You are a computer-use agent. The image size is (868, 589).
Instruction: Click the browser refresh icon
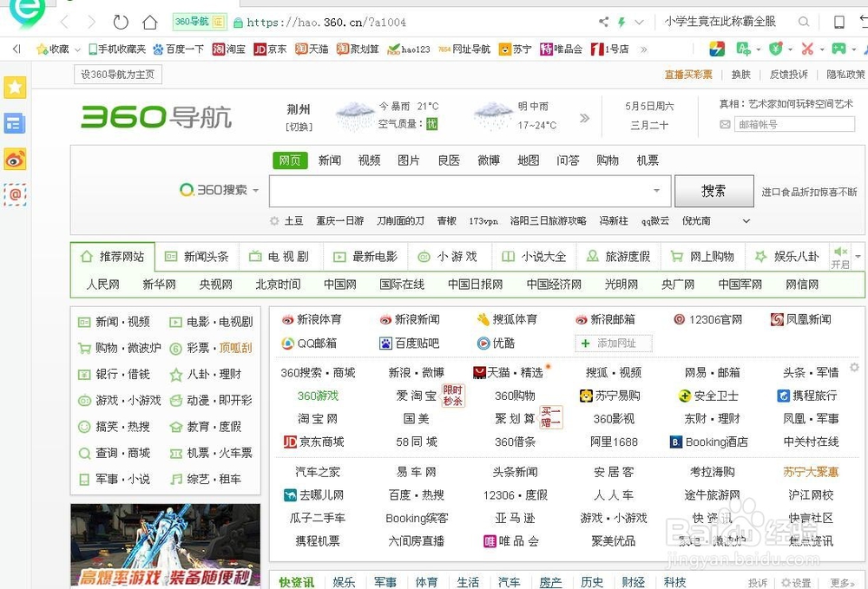[x=120, y=23]
